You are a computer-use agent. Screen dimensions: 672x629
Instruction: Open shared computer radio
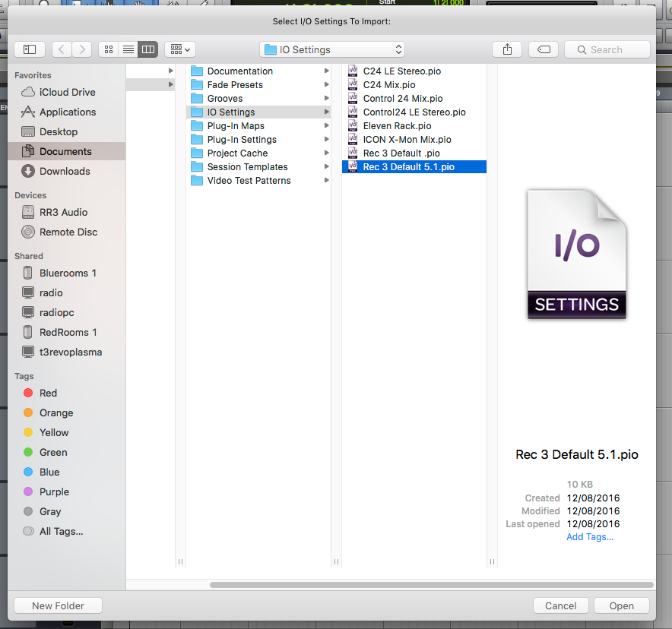[66, 292]
